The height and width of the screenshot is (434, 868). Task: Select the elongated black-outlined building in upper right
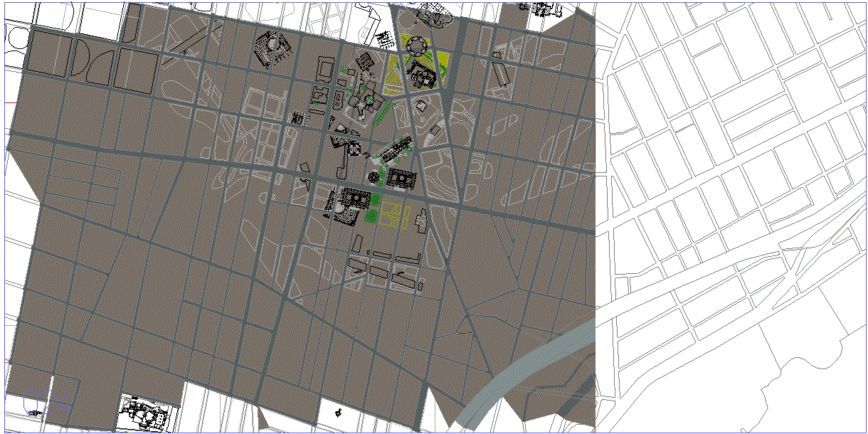click(501, 73)
